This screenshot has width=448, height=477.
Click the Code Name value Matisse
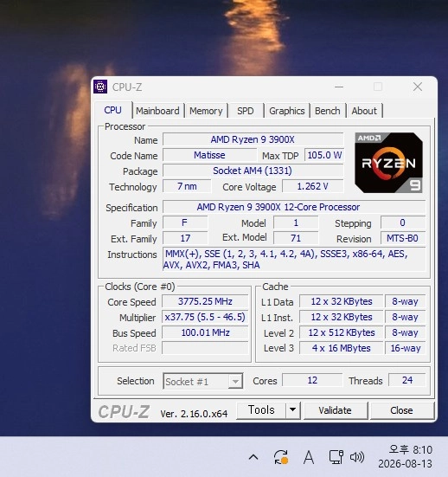209,155
